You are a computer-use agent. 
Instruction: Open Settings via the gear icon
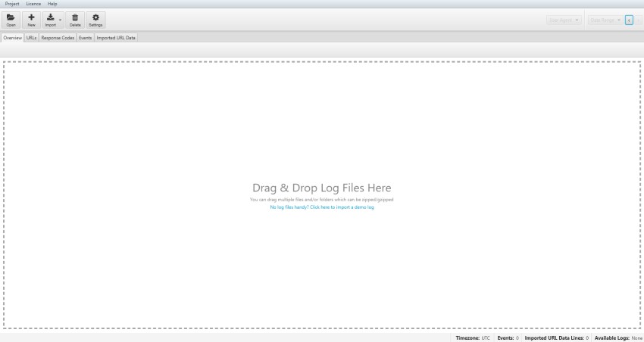pos(95,20)
